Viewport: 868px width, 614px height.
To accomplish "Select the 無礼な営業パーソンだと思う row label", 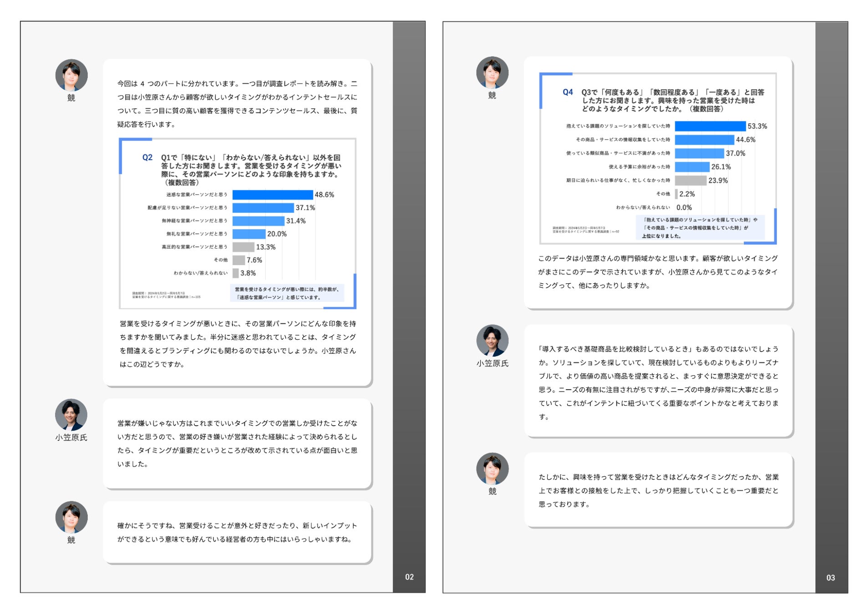I will point(197,234).
